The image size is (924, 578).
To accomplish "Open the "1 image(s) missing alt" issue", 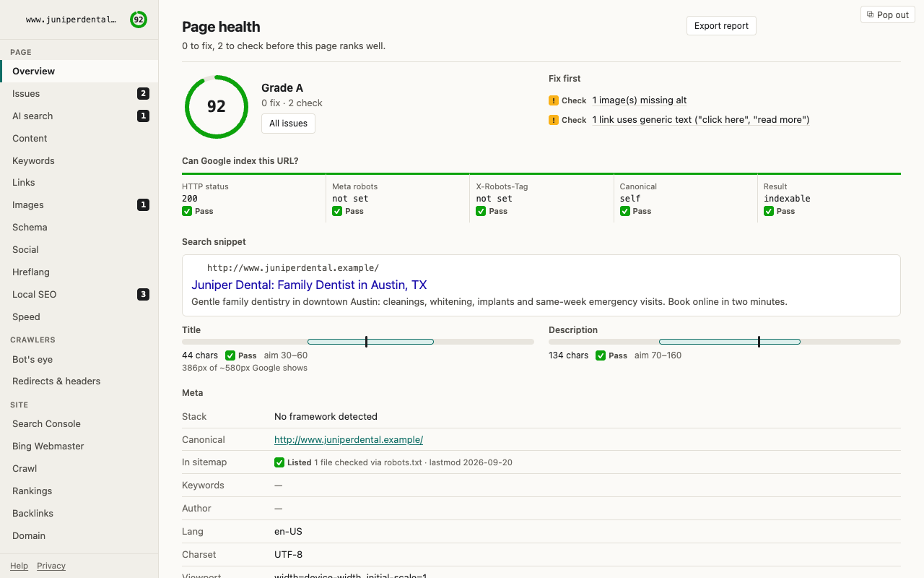I will pyautogui.click(x=640, y=100).
